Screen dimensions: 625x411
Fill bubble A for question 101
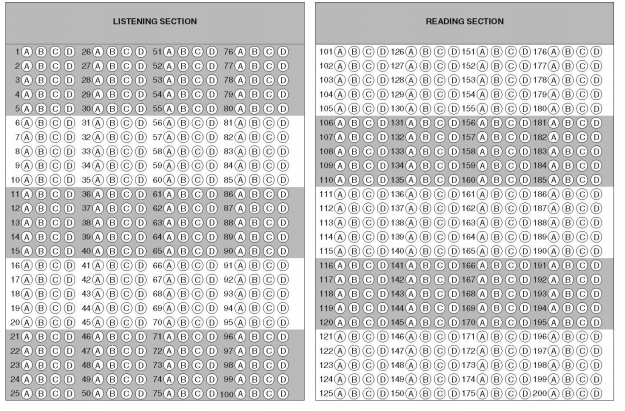[x=340, y=51]
